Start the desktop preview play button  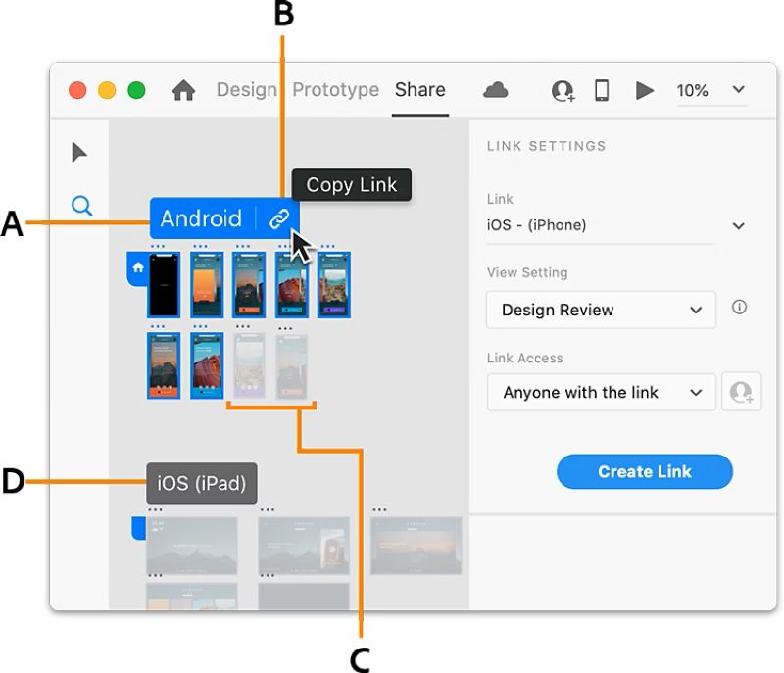coord(645,91)
